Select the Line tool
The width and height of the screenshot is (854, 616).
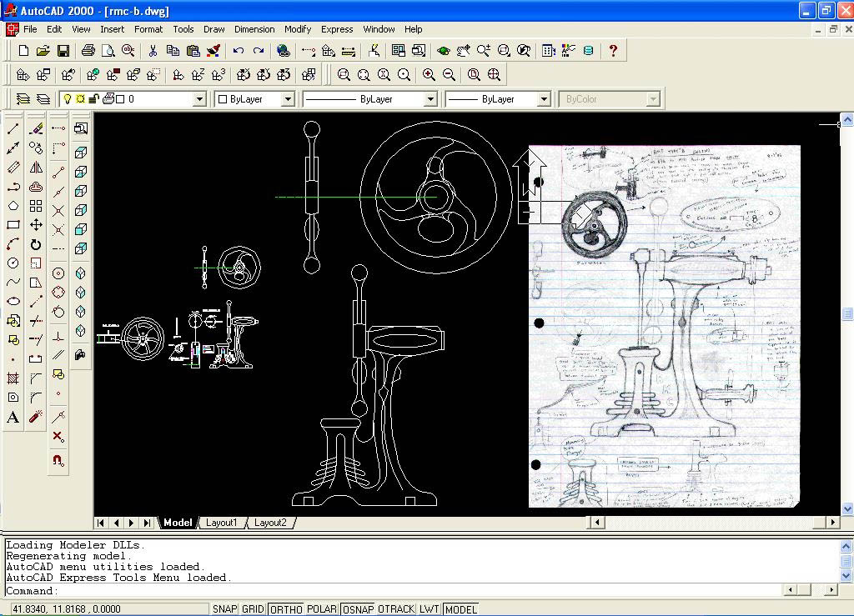point(12,129)
